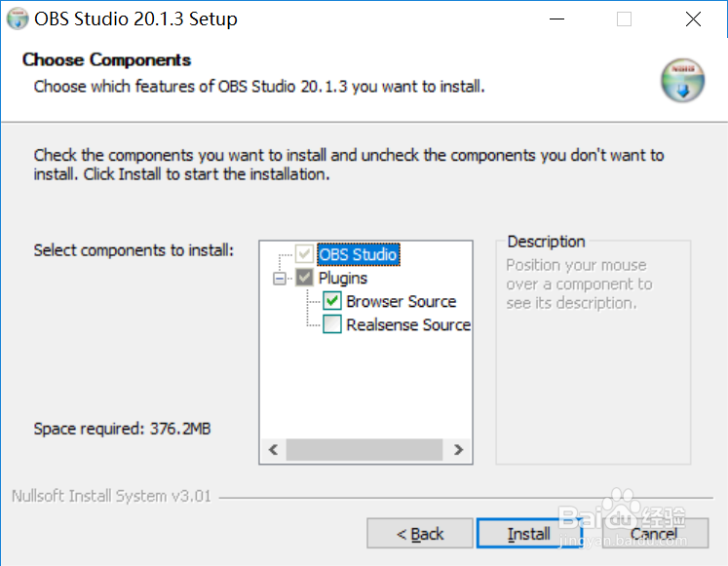Image resolution: width=728 pixels, height=566 pixels.
Task: Toggle the OBS Studio component checkbox
Action: [x=305, y=255]
